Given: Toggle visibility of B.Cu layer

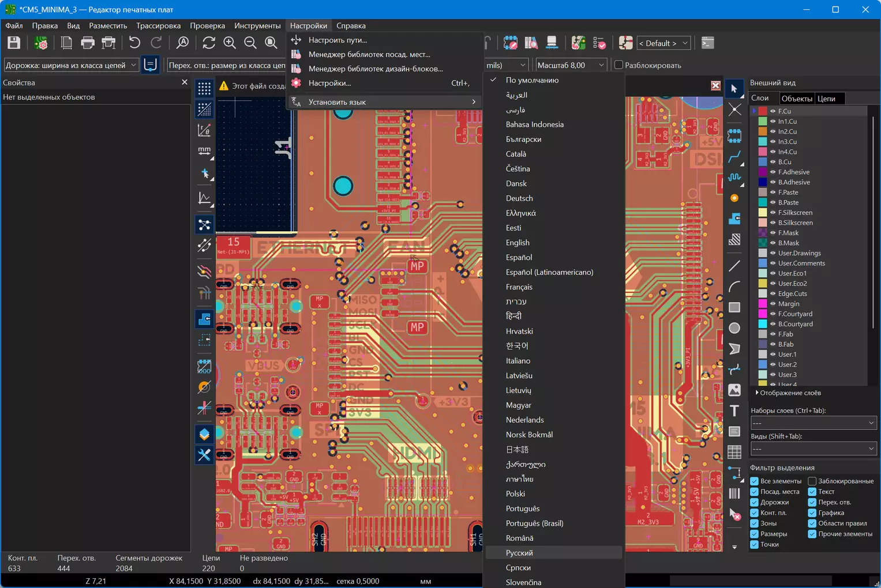Looking at the screenshot, I should (x=773, y=162).
